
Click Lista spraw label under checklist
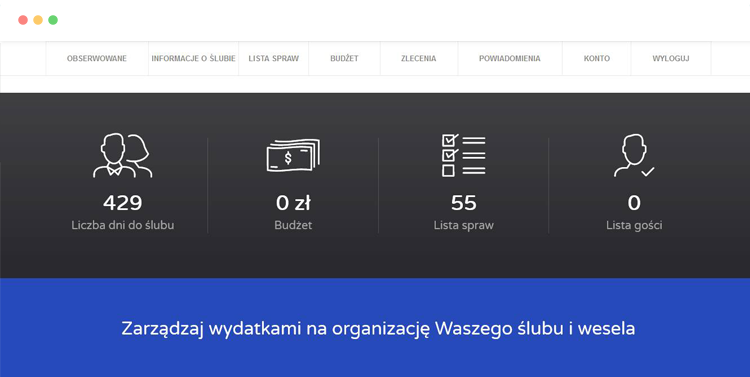tap(463, 225)
